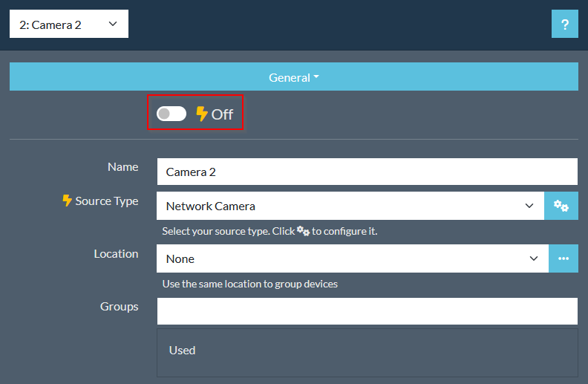Screen dimensions: 588x384
Task: Click lightning icon next to Source Type label
Action: coord(68,201)
